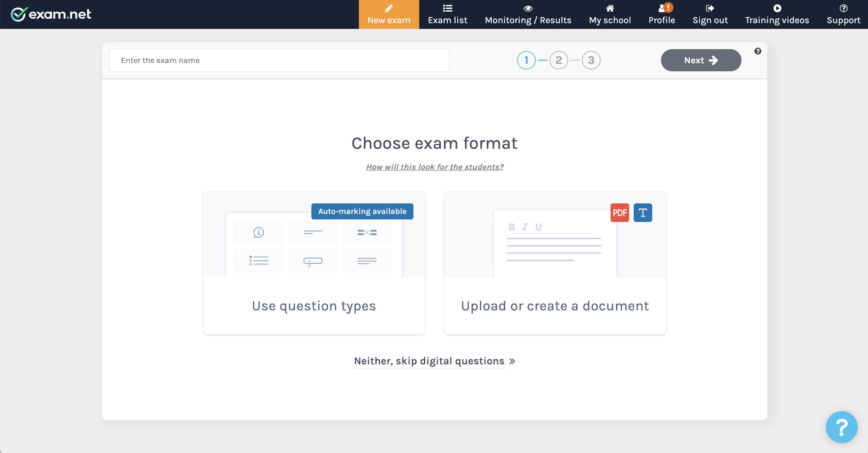Open Training videos via the play icon
Screen dimensions: 868x453
(777, 8)
